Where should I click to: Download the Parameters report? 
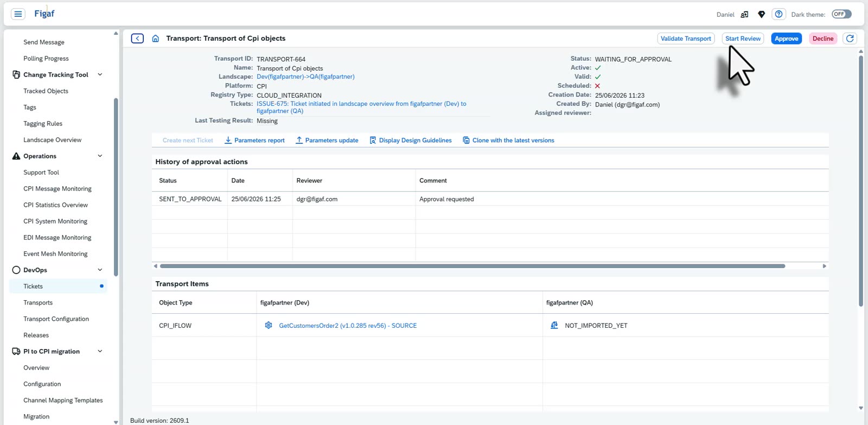[254, 141]
